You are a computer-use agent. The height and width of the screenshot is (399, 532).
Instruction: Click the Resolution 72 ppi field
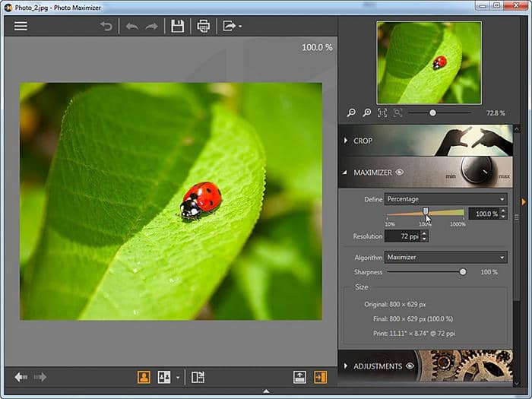click(x=401, y=236)
